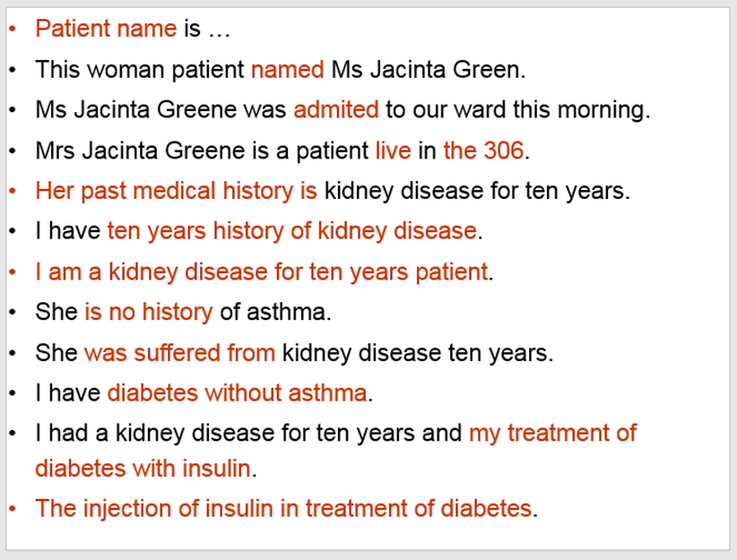Image resolution: width=737 pixels, height=560 pixels.
Task: Click "ten years history of kidney disease"
Action: [292, 231]
